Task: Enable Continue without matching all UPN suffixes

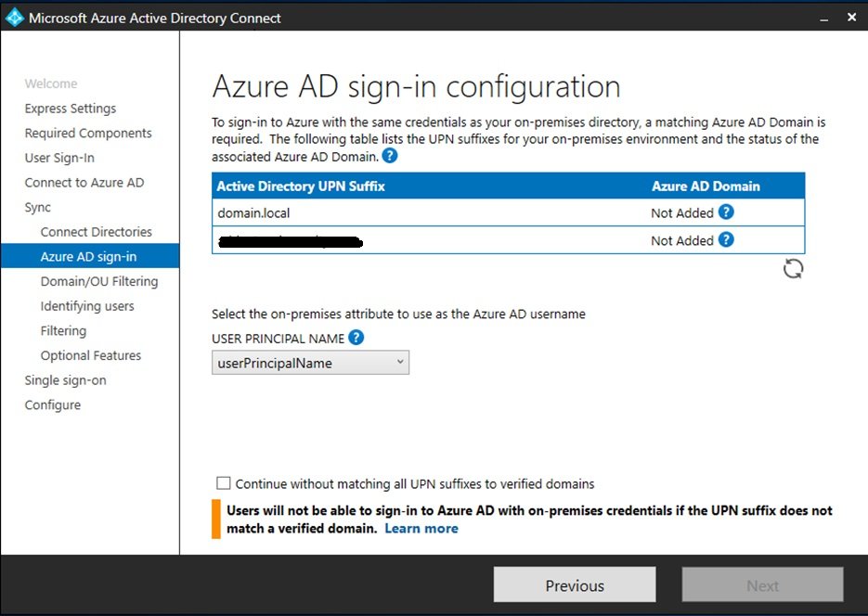Action: pos(224,483)
